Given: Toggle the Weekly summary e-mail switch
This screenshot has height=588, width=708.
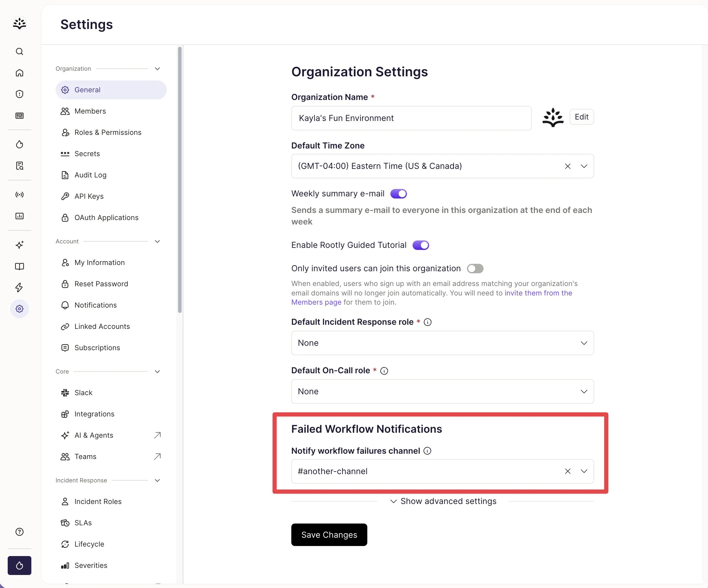Looking at the screenshot, I should [x=398, y=194].
